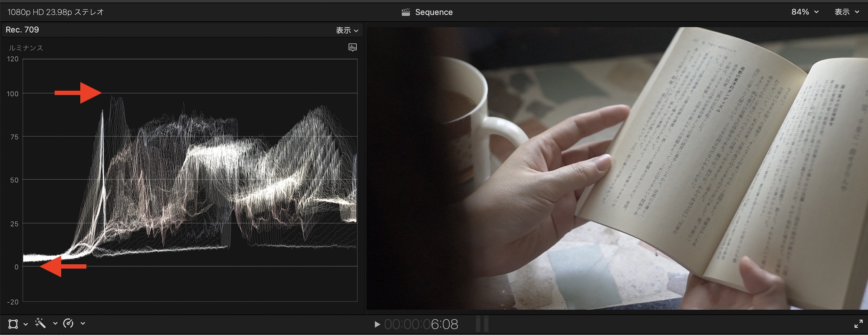
Task: Click the Sequence title
Action: [434, 12]
